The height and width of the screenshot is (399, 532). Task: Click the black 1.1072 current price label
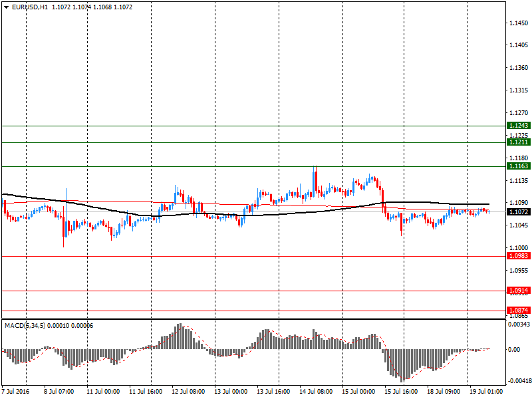click(519, 211)
